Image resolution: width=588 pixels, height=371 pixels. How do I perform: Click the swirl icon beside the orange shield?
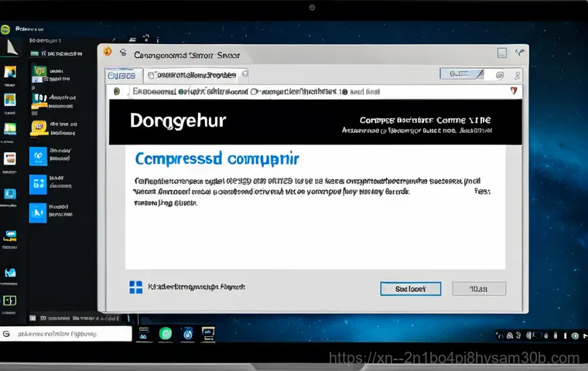tap(123, 53)
